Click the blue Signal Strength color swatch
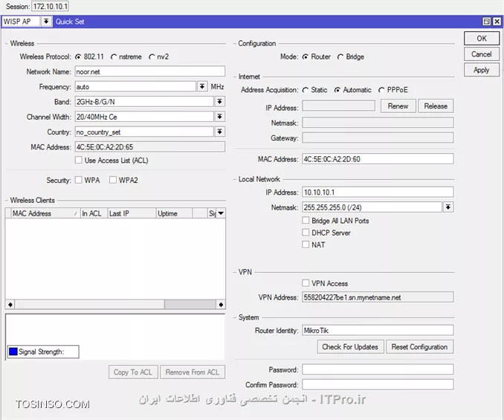504x420 pixels. point(13,352)
